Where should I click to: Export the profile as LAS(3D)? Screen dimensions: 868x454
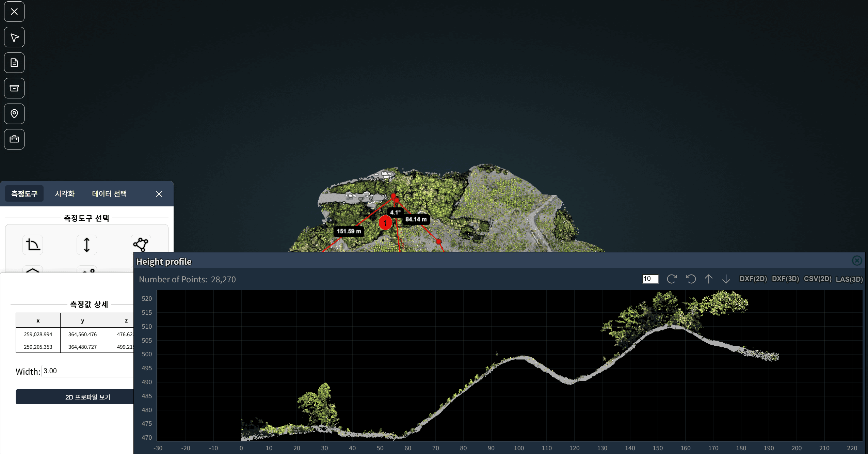coord(849,279)
